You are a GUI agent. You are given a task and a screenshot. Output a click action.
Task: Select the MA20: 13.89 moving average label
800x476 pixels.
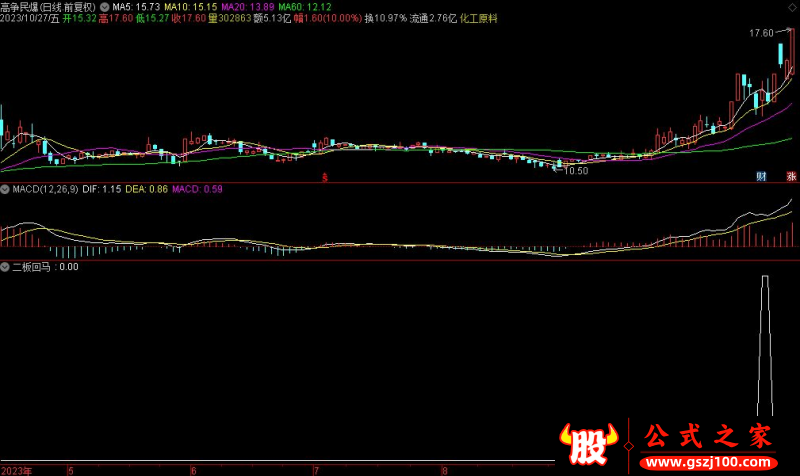[x=247, y=7]
